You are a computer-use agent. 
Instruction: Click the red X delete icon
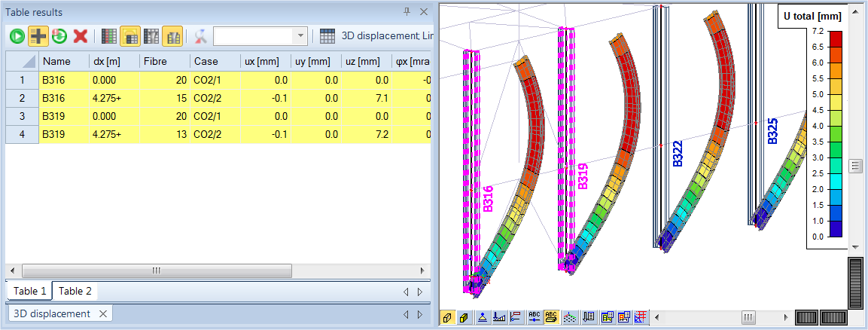tap(80, 36)
